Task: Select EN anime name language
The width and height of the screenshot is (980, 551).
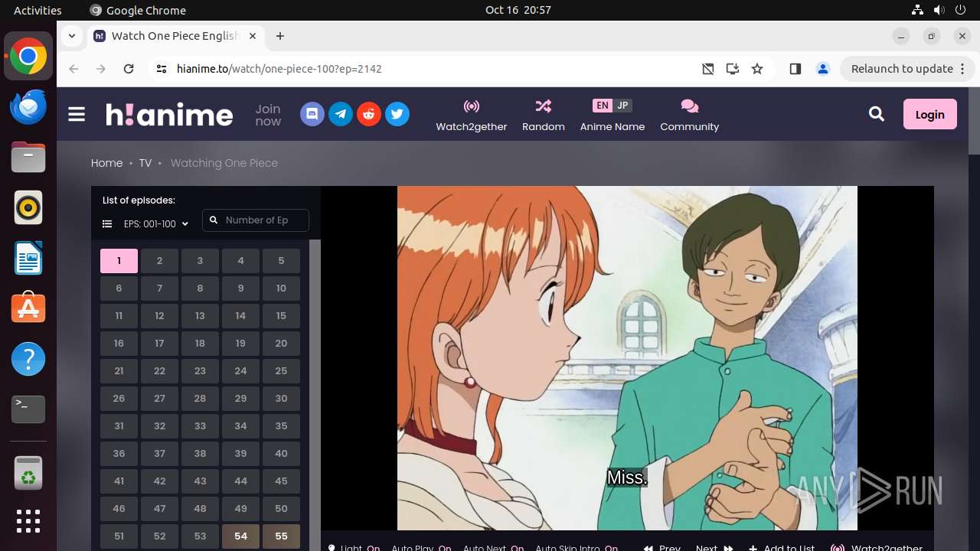Action: pos(603,106)
